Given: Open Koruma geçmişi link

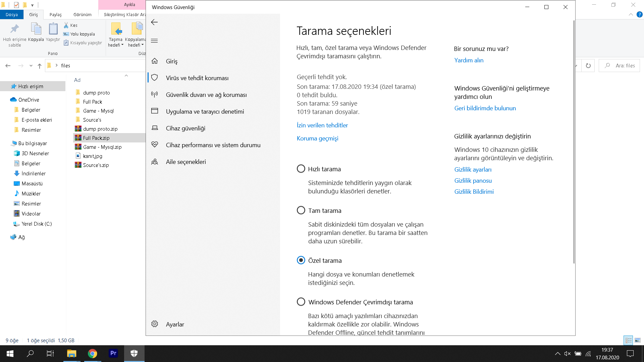Looking at the screenshot, I should pyautogui.click(x=317, y=138).
